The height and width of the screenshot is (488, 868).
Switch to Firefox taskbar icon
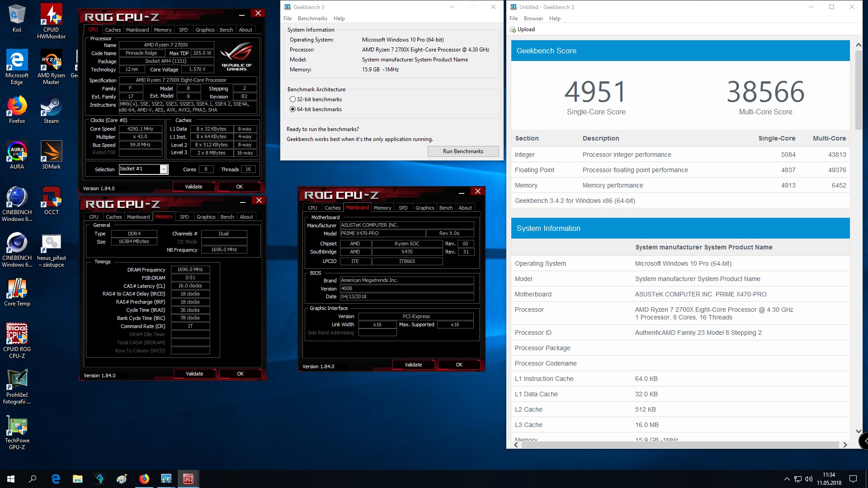tap(144, 479)
